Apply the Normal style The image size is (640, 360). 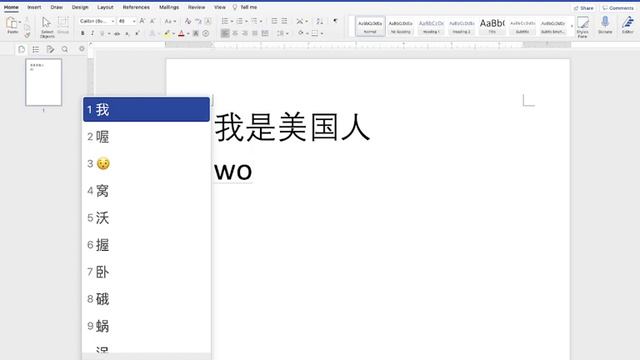tap(370, 26)
